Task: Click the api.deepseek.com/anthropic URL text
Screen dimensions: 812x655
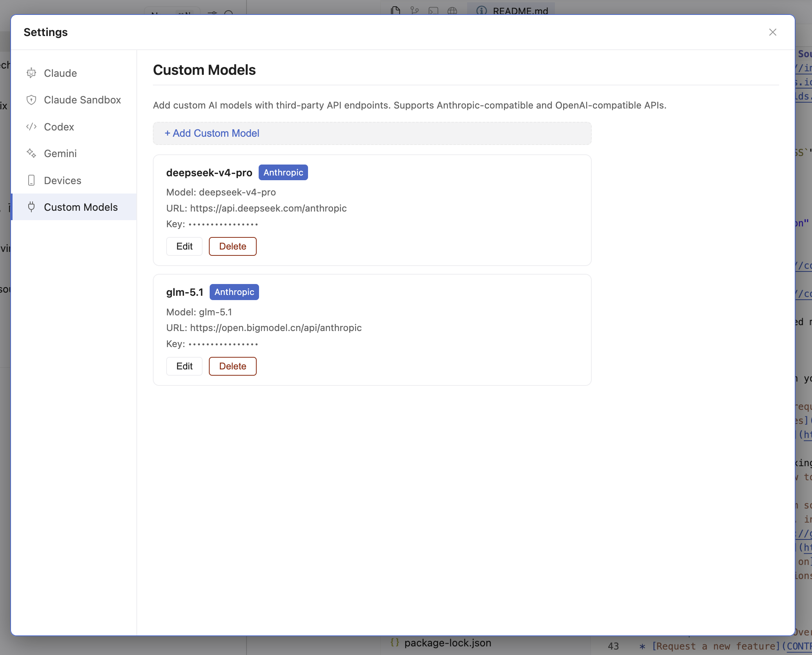Action: point(268,208)
